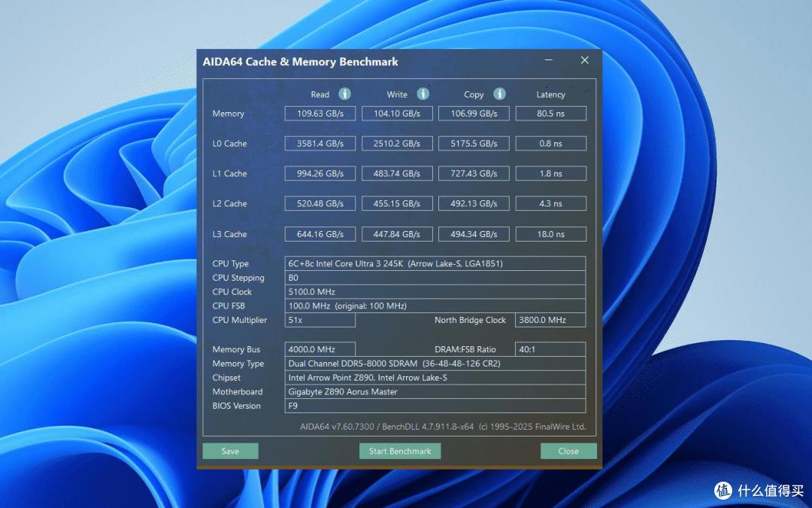Click the CPU Clock field 5100.0 MHz

(x=435, y=292)
